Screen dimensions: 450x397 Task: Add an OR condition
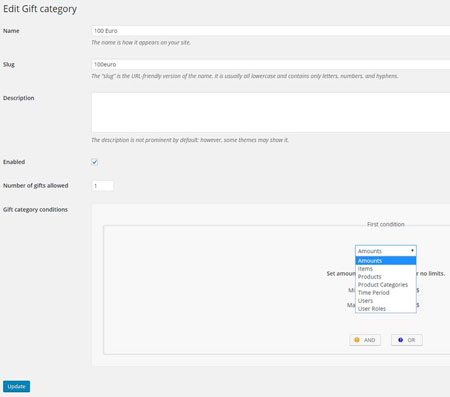point(407,340)
